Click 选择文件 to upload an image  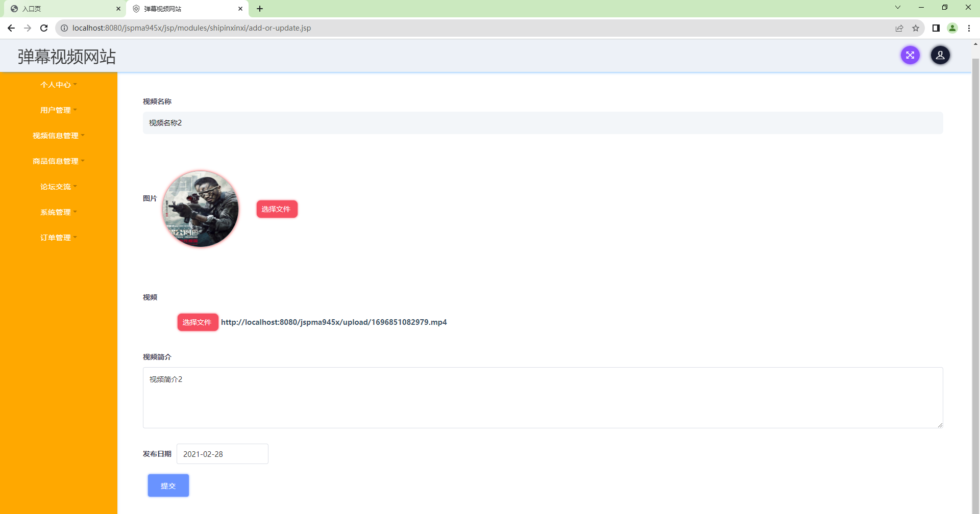277,209
